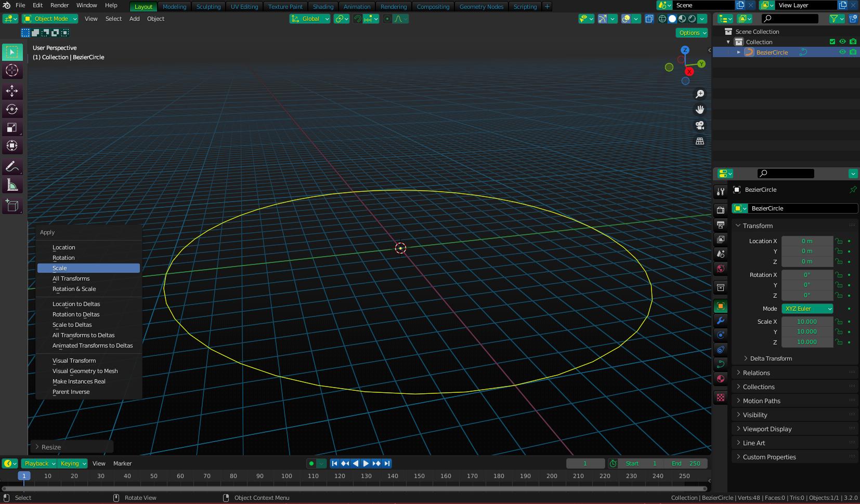
Task: Switch to the Sculpting workspace tab
Action: tap(209, 7)
